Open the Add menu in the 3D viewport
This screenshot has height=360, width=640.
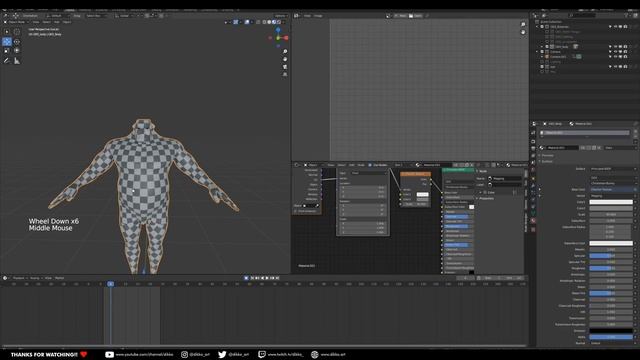[x=56, y=22]
